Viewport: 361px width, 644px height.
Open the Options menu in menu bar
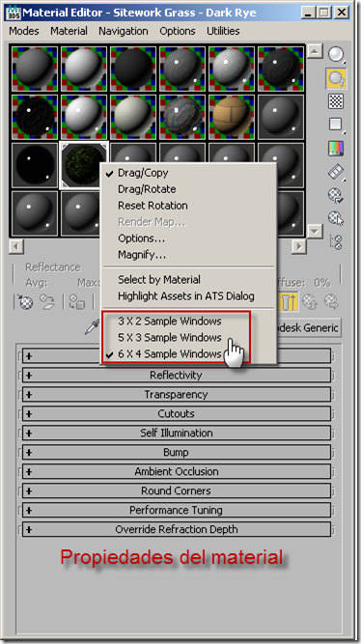pyautogui.click(x=178, y=31)
